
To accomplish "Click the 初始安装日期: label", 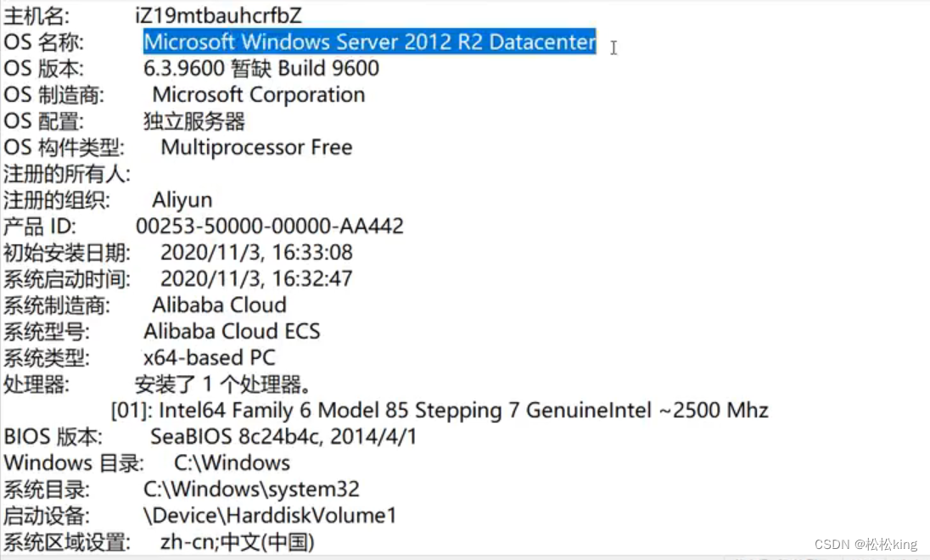I will 67,253.
